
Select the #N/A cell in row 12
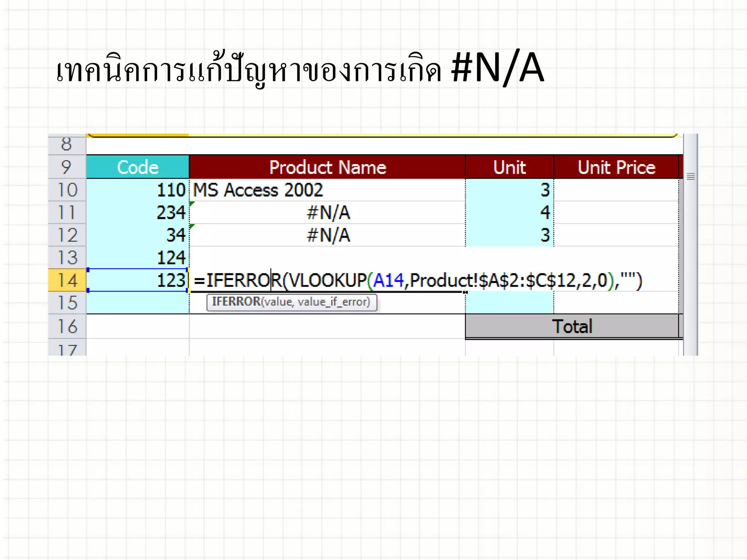coord(327,235)
